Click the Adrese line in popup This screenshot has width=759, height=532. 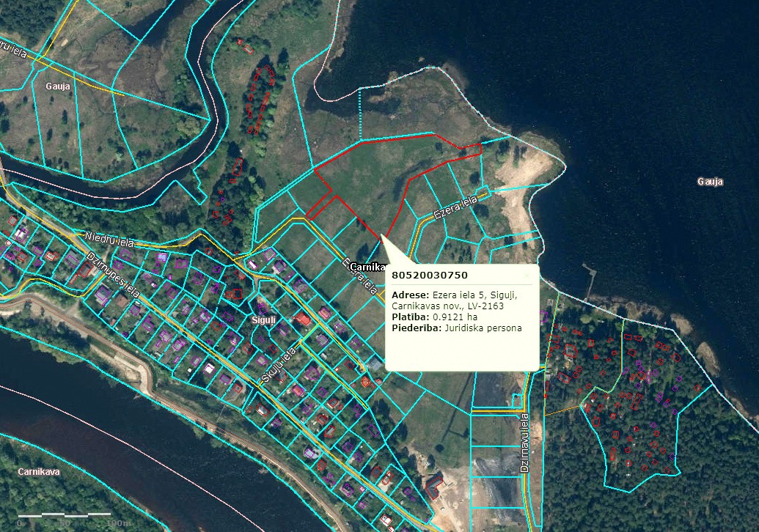[x=455, y=295]
